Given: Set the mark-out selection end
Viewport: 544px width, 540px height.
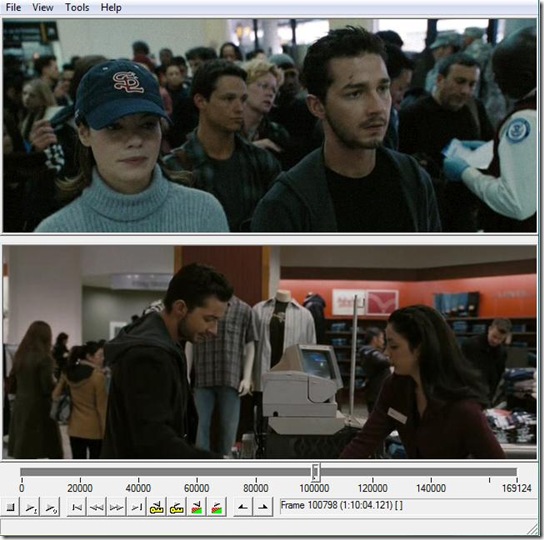Looking at the screenshot, I should (x=263, y=507).
